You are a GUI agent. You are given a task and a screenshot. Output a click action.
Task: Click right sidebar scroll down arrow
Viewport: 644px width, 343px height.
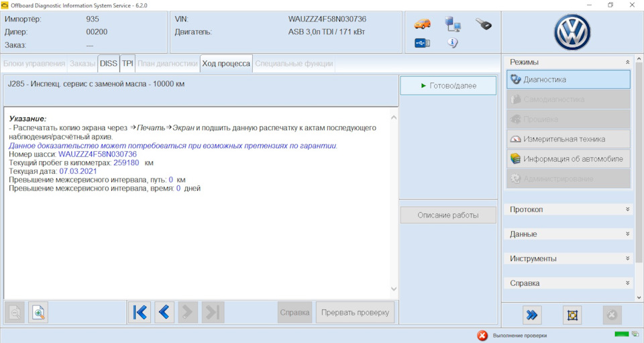(639, 297)
